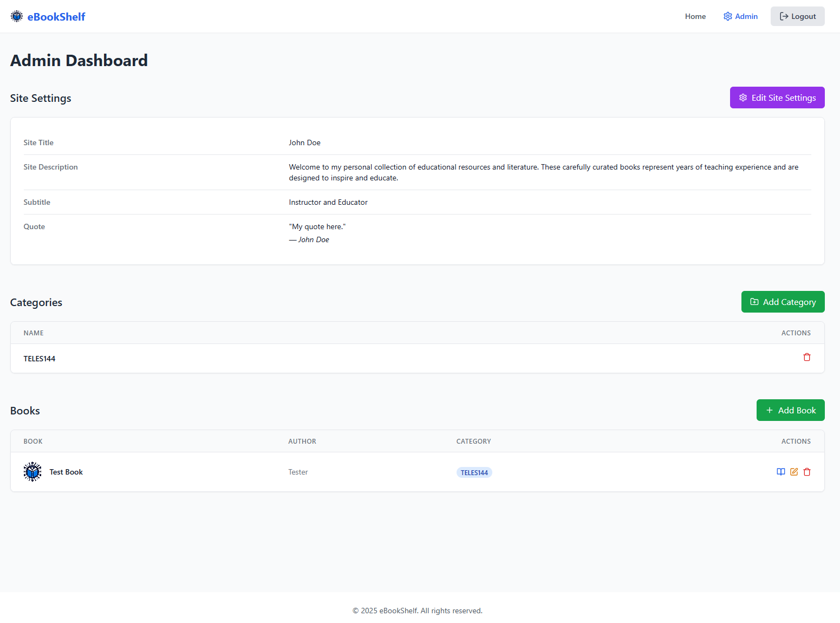Click the Site Title value John Doe
This screenshot has height=623, width=840.
[x=304, y=142]
